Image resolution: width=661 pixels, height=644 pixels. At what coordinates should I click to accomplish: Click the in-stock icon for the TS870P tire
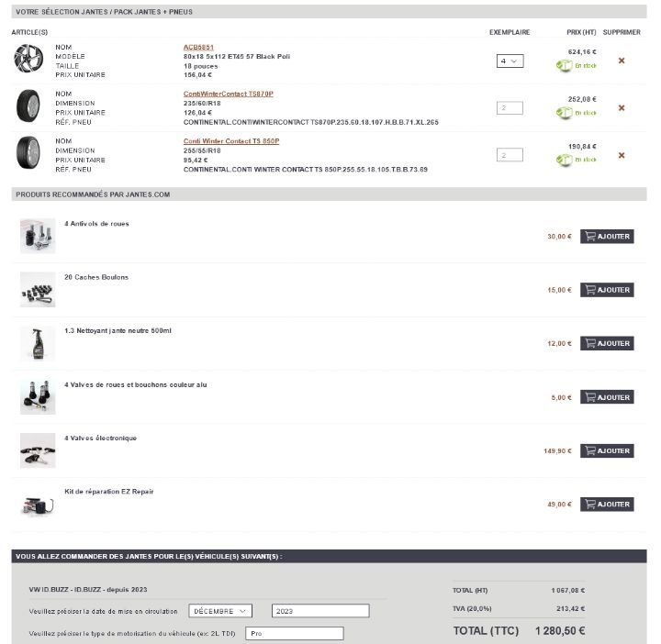pos(565,113)
